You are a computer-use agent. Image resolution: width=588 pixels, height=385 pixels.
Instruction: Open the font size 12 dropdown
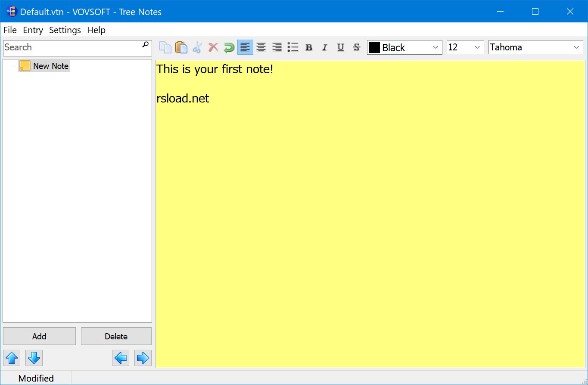[465, 47]
